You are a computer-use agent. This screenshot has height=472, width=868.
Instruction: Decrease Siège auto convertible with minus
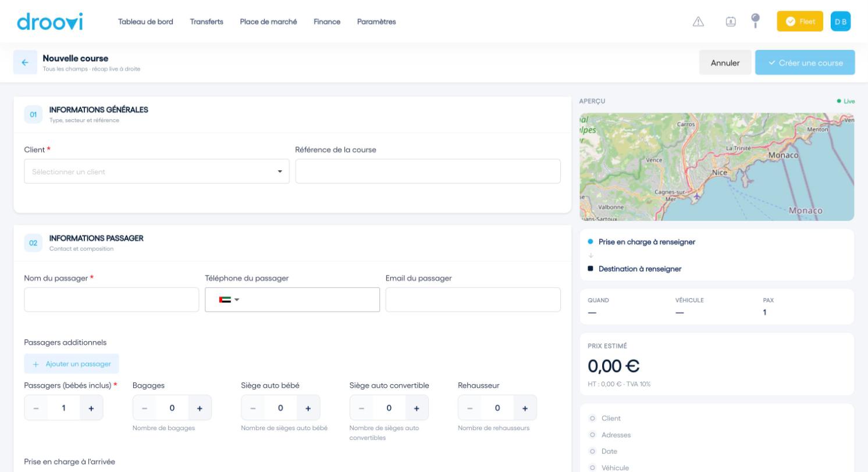pos(362,408)
